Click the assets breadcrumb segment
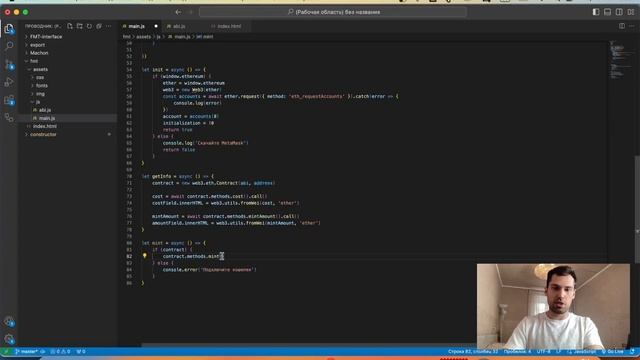Image resolution: width=640 pixels, height=360 pixels. [143, 37]
